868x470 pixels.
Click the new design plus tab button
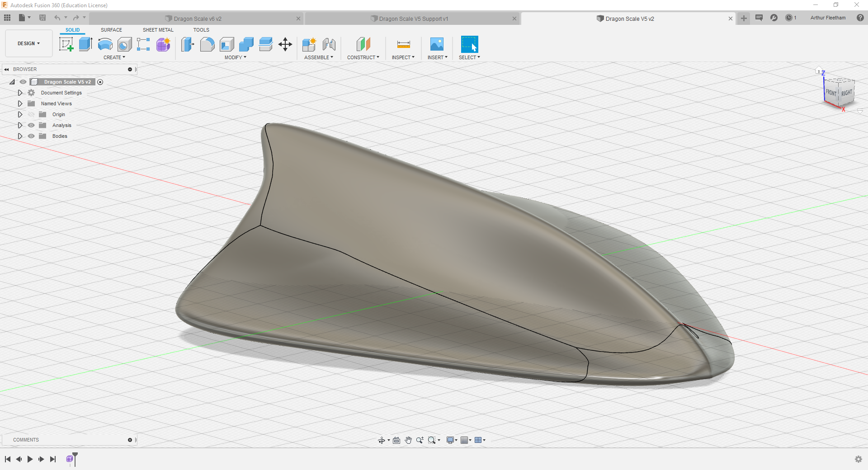(x=744, y=18)
